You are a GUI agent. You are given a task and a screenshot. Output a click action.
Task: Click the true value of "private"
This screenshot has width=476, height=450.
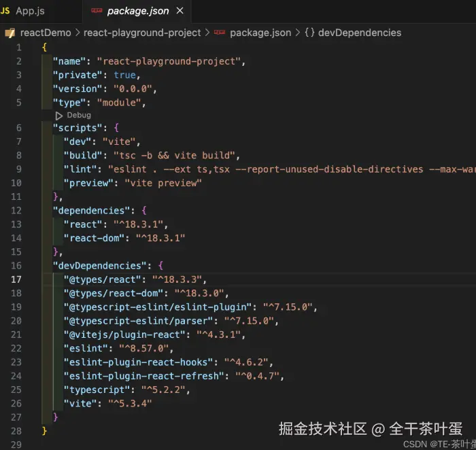point(124,75)
